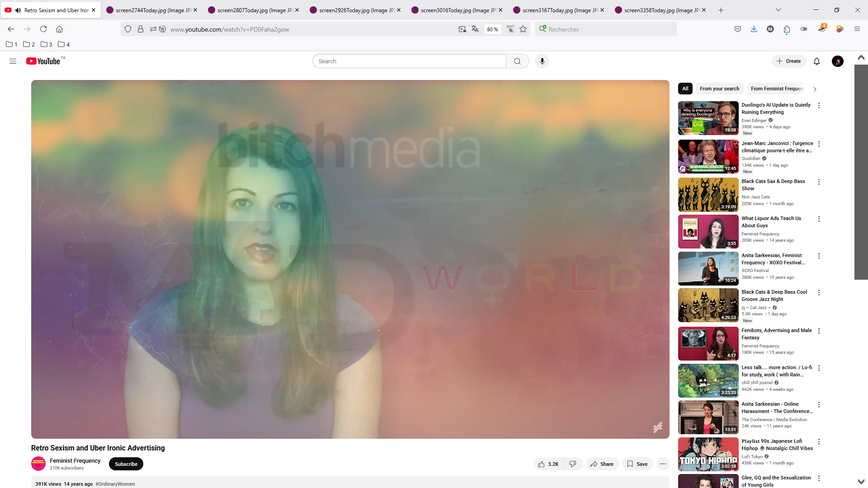Open Firefox downloads arrow icon
This screenshot has width=868, height=488.
coord(754,29)
